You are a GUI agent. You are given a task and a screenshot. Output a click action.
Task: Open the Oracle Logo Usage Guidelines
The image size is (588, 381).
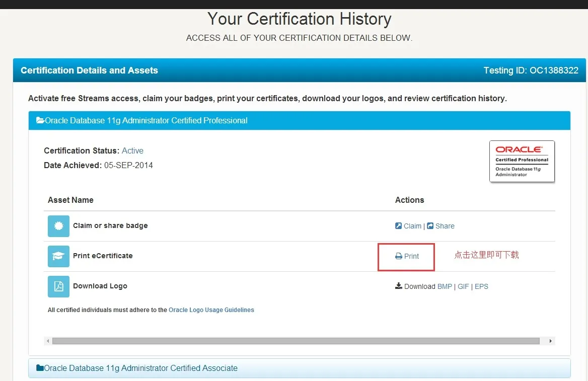(211, 310)
